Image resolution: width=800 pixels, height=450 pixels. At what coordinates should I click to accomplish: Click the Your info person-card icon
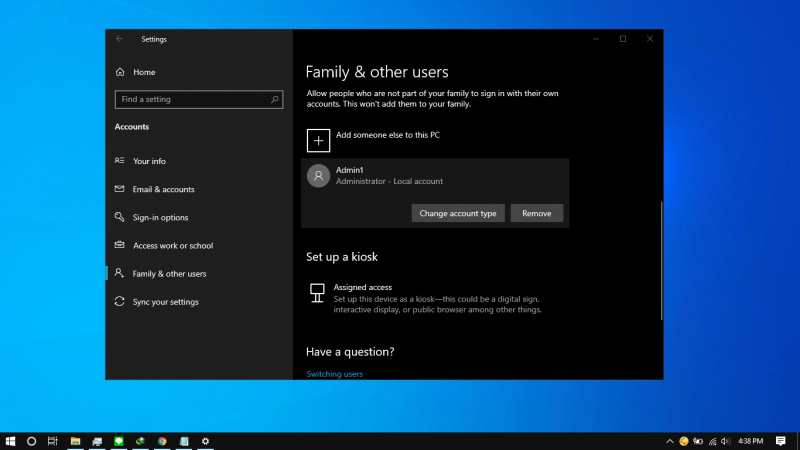coord(119,161)
